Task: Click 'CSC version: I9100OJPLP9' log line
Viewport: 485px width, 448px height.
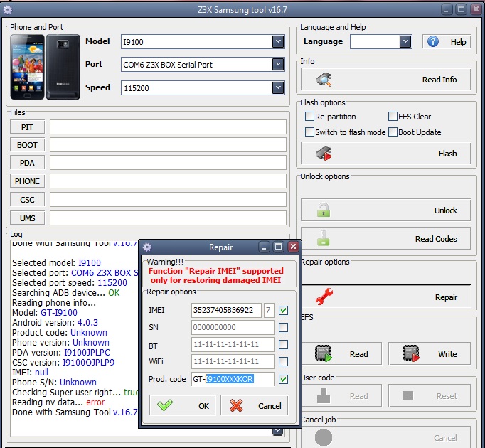Action: point(63,362)
